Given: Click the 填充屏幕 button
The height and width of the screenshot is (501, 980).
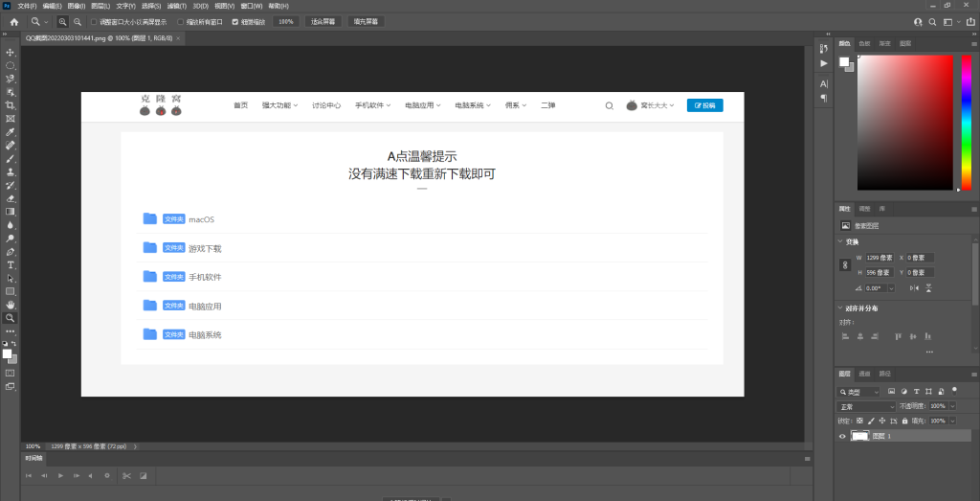Looking at the screenshot, I should 366,21.
